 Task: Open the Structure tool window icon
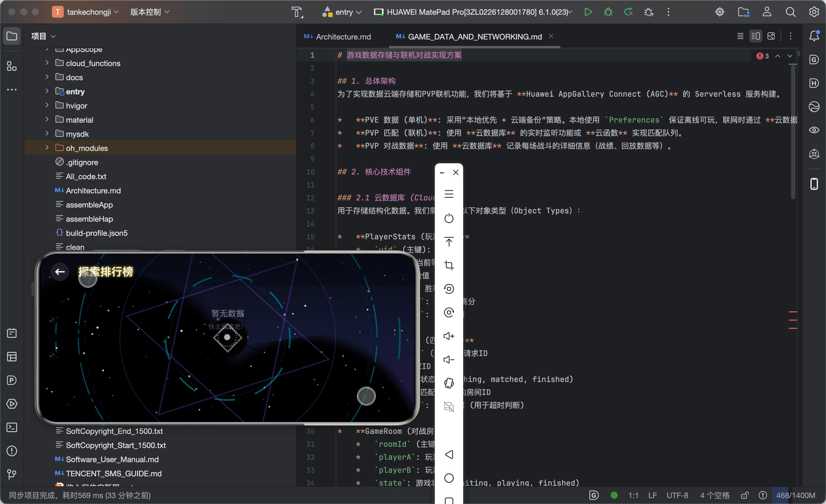pos(12,66)
